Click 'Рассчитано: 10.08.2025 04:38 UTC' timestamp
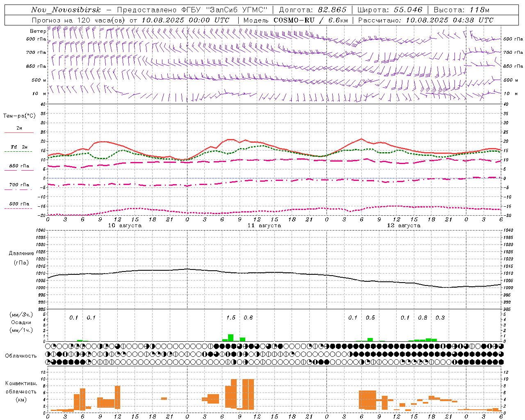525x420 pixels. coord(426,20)
